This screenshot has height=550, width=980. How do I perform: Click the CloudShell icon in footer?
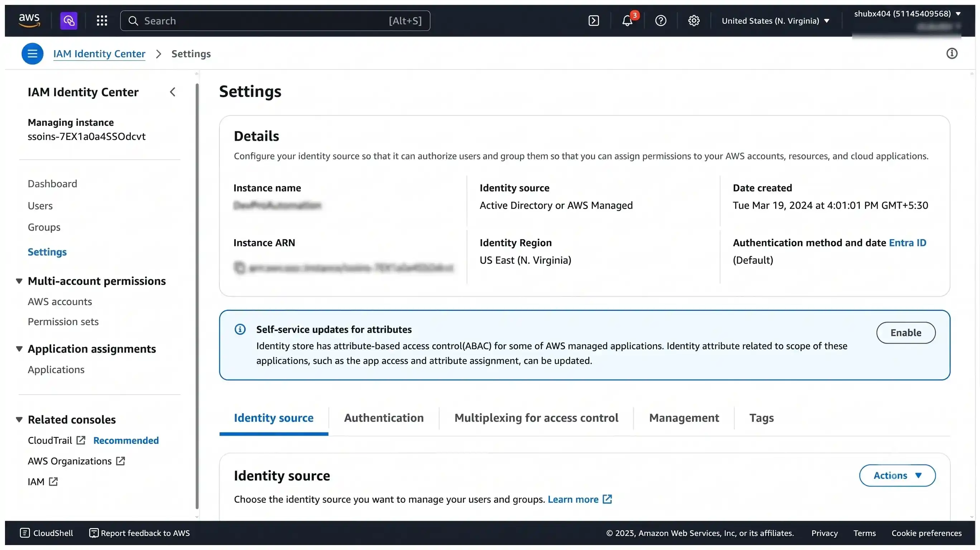click(x=25, y=533)
